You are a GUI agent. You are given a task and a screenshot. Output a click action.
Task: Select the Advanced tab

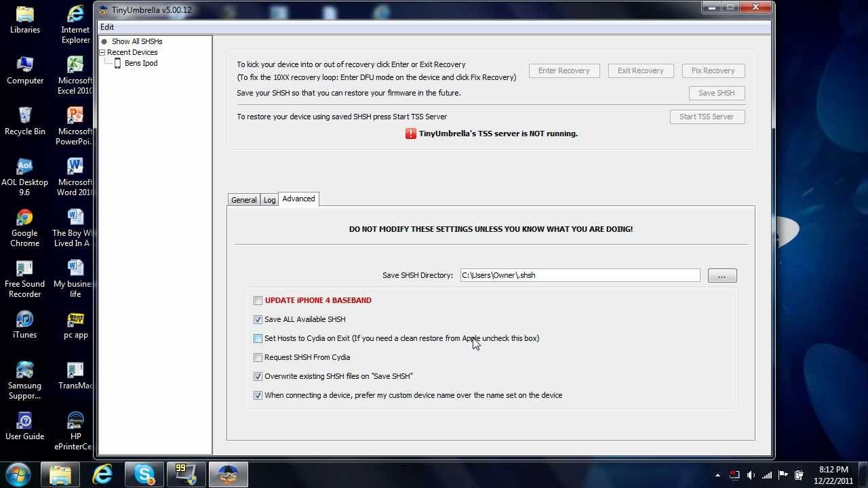tap(298, 199)
